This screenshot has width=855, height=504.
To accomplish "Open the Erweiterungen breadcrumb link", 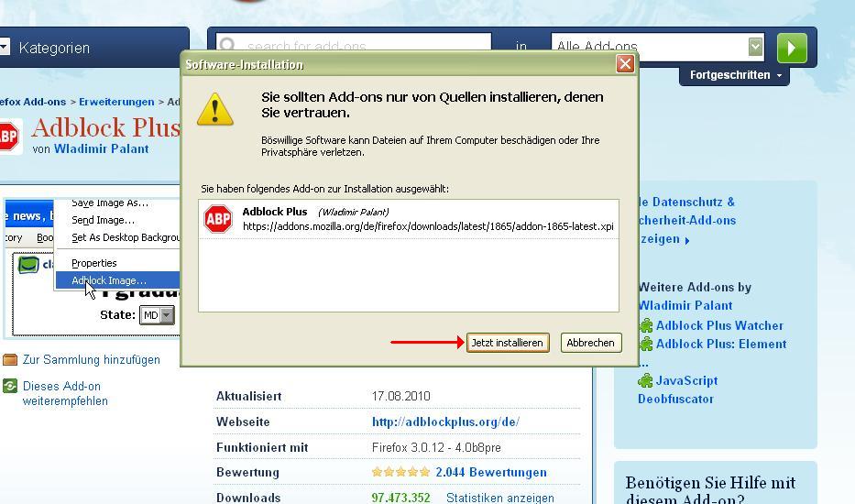I will (116, 102).
